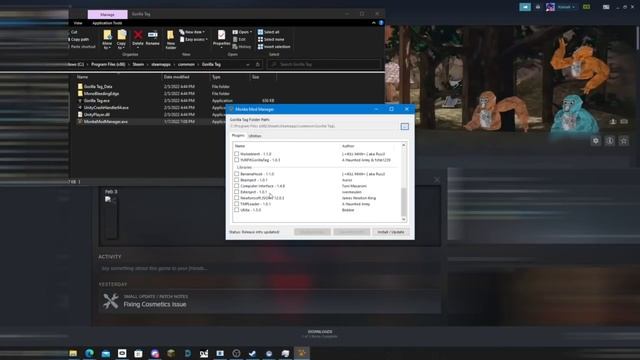The height and width of the screenshot is (360, 640).
Task: Click the Mod Manager plugin list scrollbar thumb
Action: (404, 201)
